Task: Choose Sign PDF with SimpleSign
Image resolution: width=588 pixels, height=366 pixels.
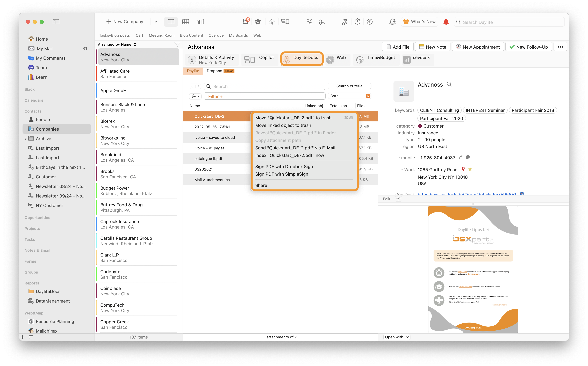Action: (282, 174)
